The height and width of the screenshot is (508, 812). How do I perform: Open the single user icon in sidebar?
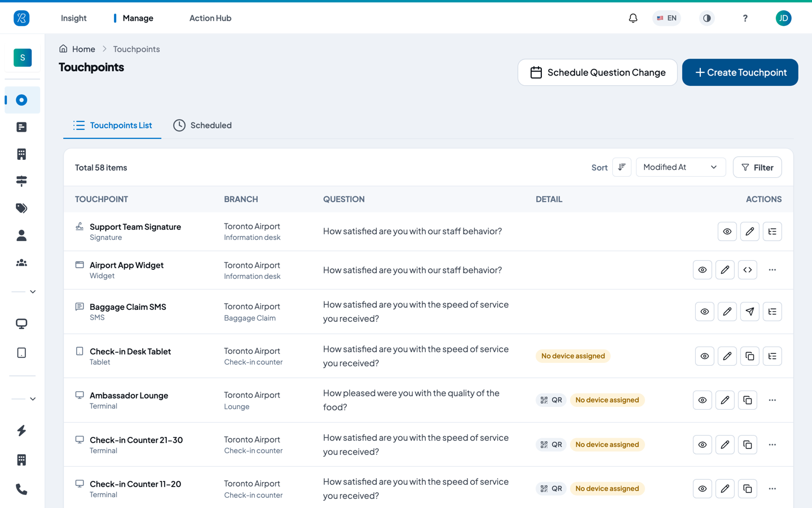(x=21, y=235)
